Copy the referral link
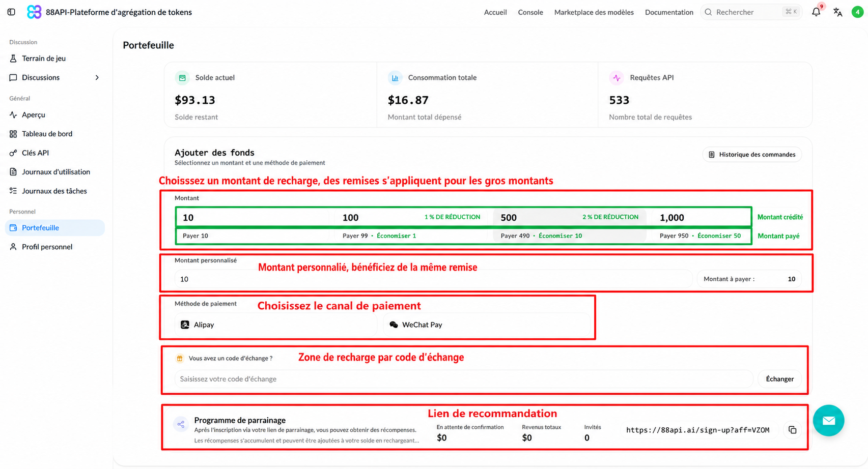Image resolution: width=868 pixels, height=469 pixels. point(793,430)
